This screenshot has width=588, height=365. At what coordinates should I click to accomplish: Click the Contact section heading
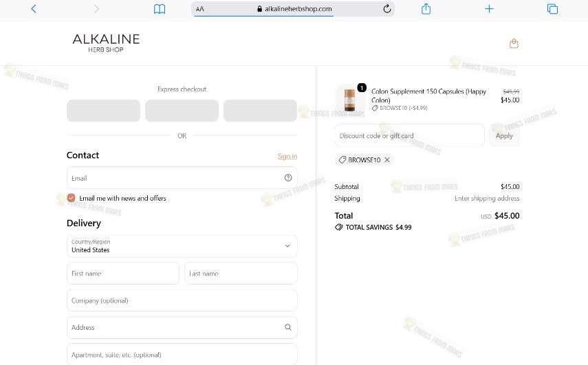click(x=83, y=155)
